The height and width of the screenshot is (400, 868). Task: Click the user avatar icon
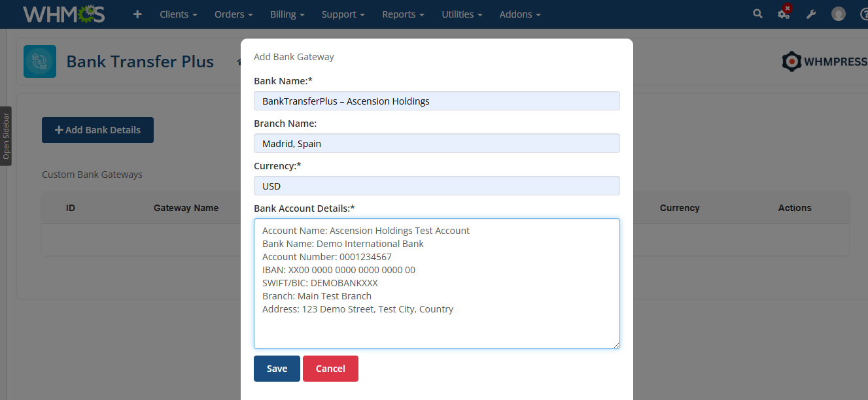tap(839, 14)
